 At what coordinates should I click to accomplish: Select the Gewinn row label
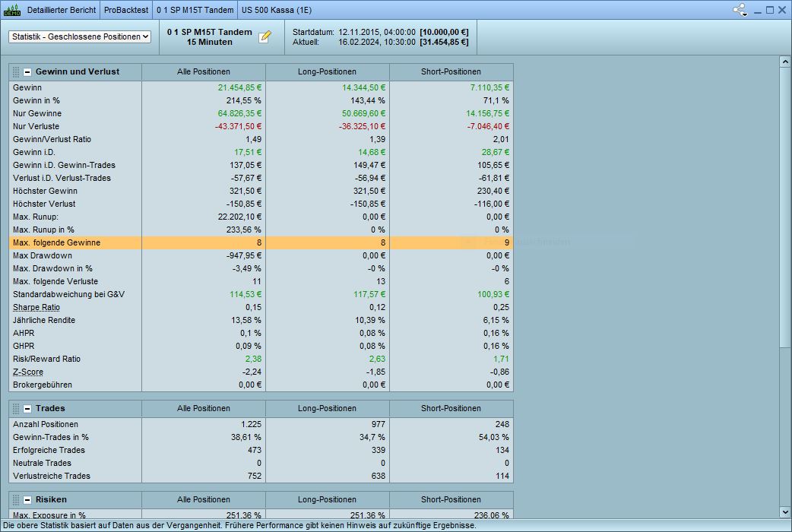(27, 87)
